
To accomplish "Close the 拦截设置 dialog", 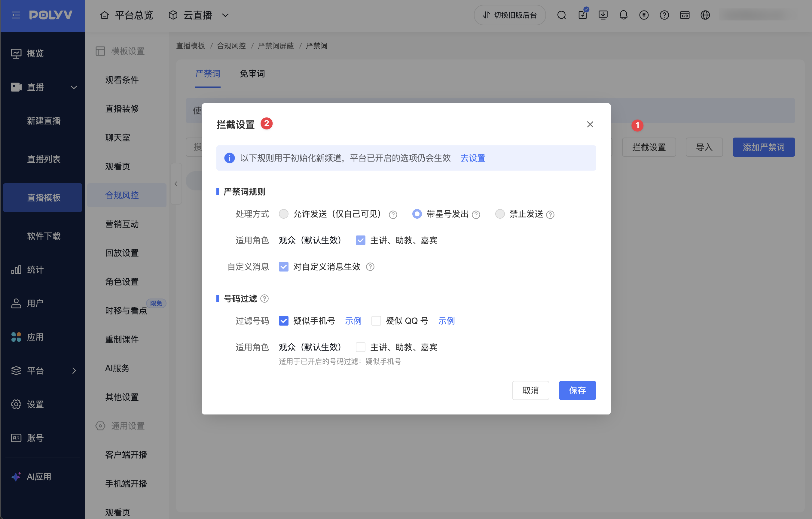I will point(590,124).
